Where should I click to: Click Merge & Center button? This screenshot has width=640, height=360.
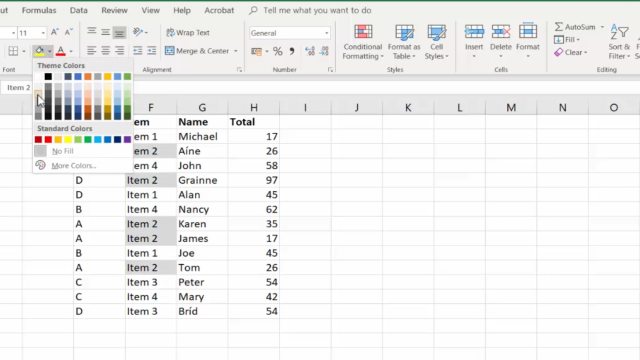198,51
